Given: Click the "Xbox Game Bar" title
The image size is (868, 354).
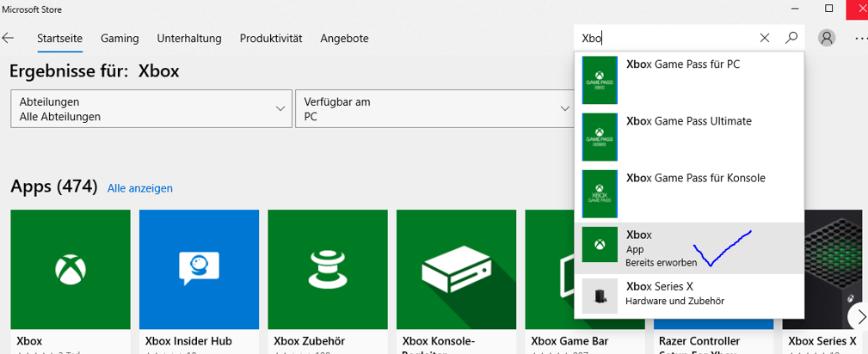Looking at the screenshot, I should point(570,341).
